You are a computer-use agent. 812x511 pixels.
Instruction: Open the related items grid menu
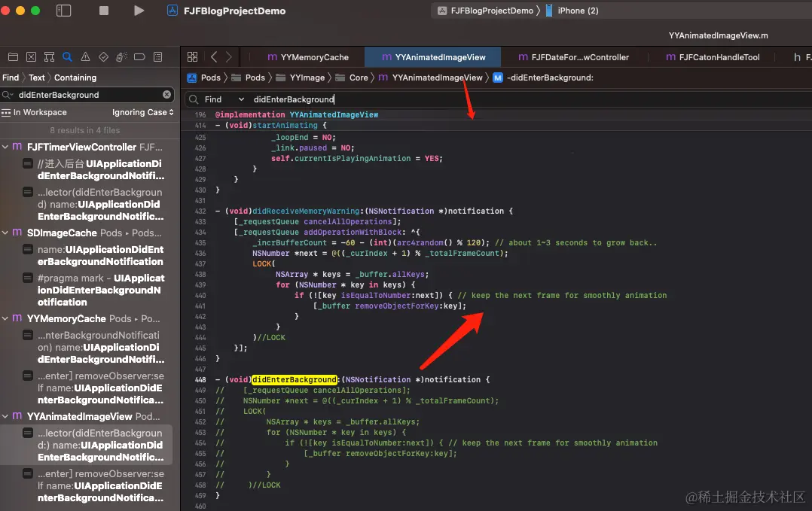[x=193, y=57]
